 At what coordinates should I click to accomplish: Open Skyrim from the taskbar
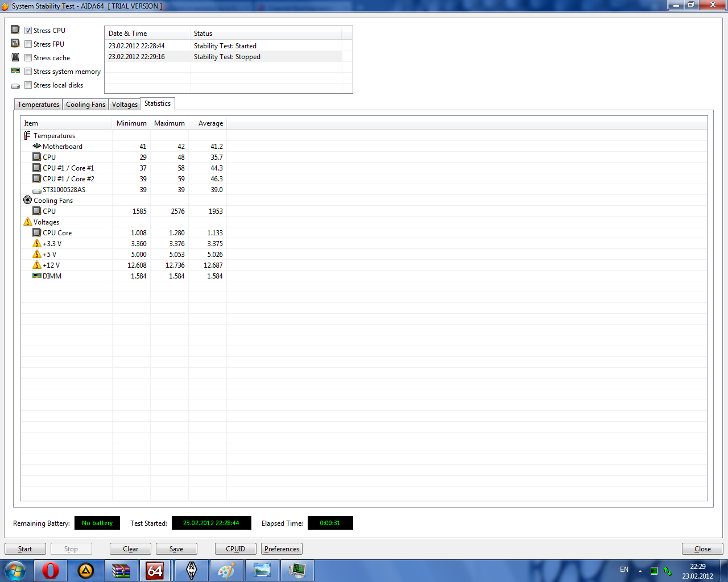192,571
